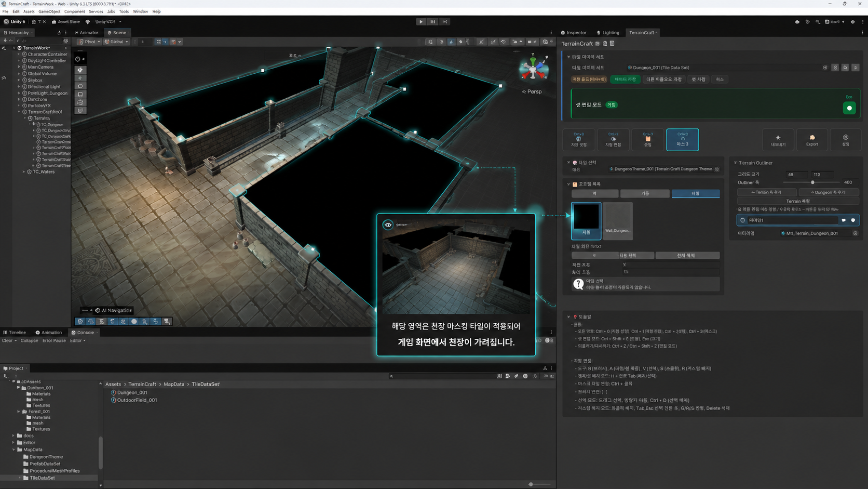Adjust the Outliner slider handle

pos(812,182)
